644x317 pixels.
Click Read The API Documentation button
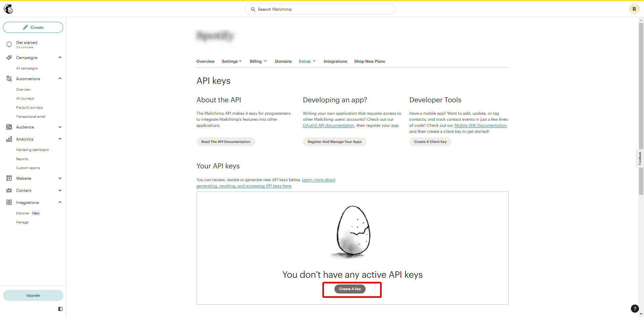click(x=226, y=142)
